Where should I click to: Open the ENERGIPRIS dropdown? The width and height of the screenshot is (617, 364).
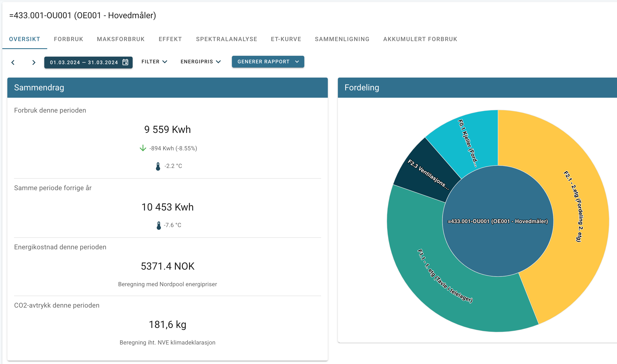click(201, 62)
